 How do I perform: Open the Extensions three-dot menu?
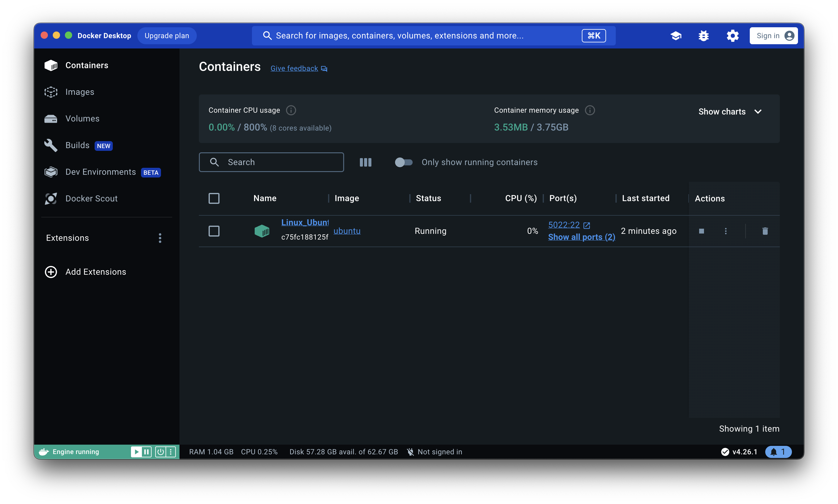tap(160, 238)
